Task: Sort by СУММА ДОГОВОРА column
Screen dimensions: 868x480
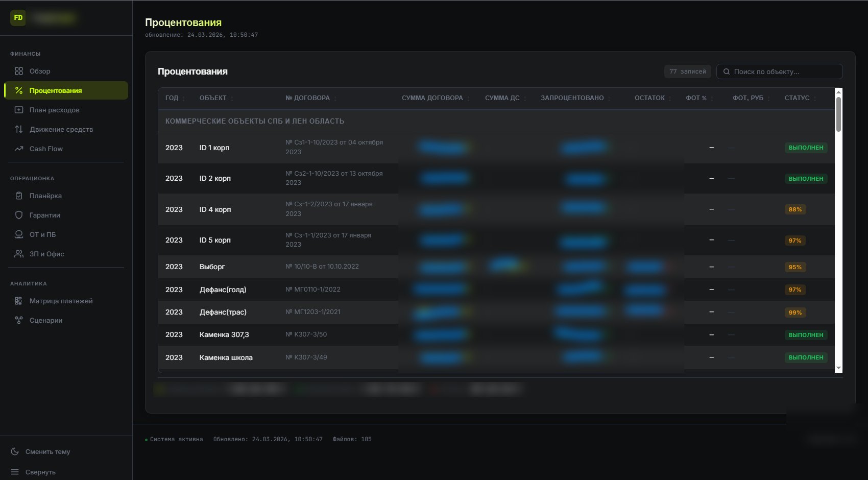Action: pyautogui.click(x=436, y=98)
